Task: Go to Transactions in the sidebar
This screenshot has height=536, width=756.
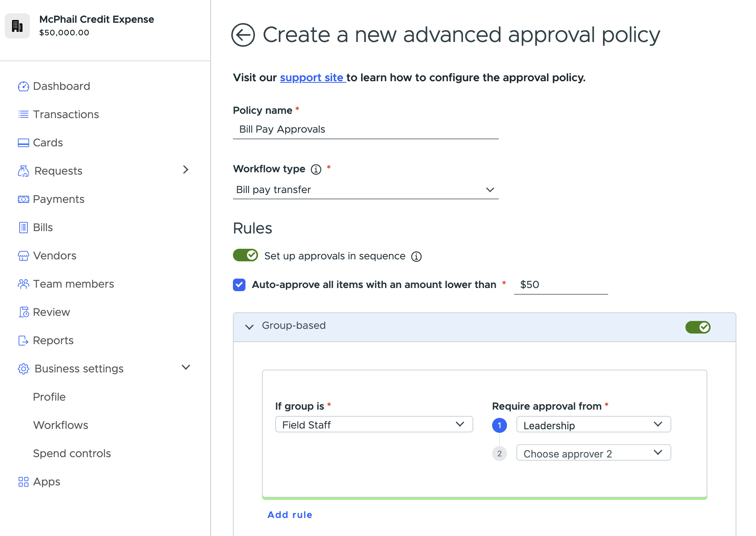Action: pyautogui.click(x=66, y=115)
